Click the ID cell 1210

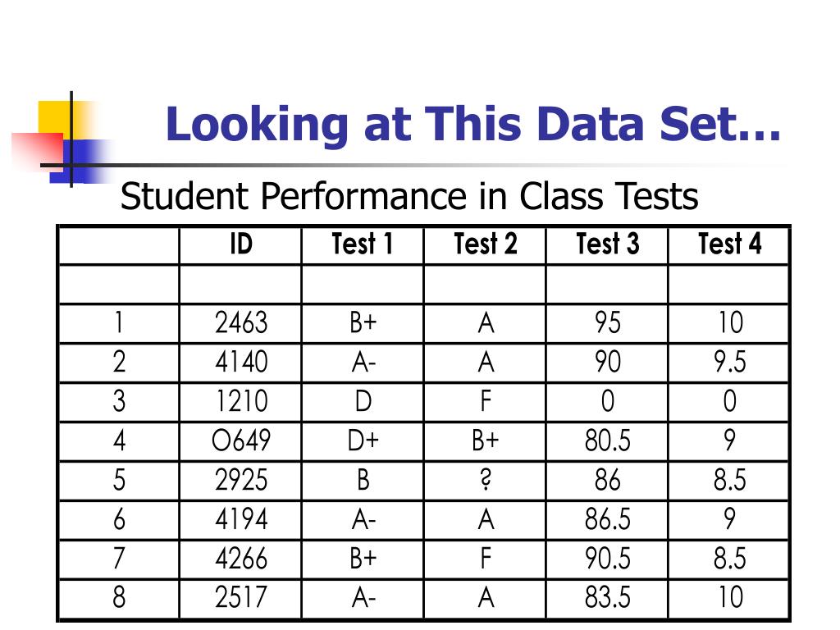[x=241, y=401]
